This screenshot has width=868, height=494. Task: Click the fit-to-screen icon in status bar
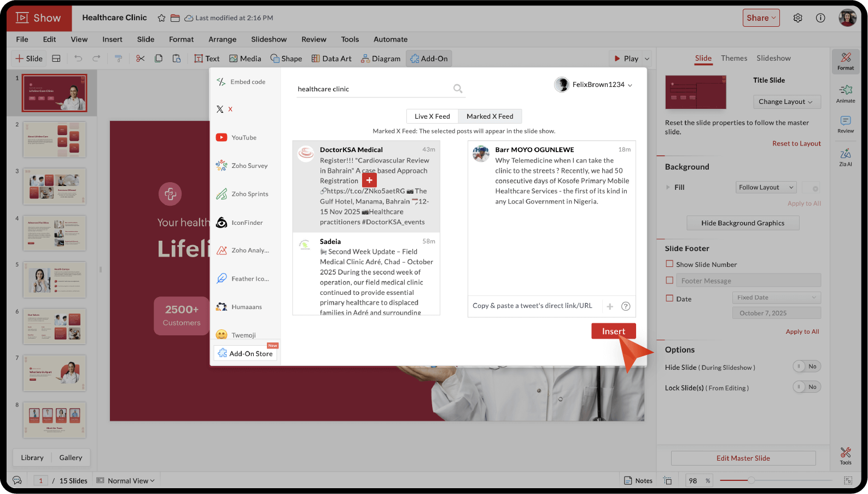[848, 481]
